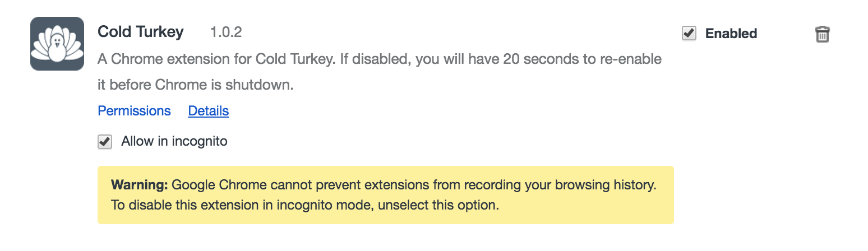Click "it before Chrome is shutdown" text

click(x=196, y=85)
